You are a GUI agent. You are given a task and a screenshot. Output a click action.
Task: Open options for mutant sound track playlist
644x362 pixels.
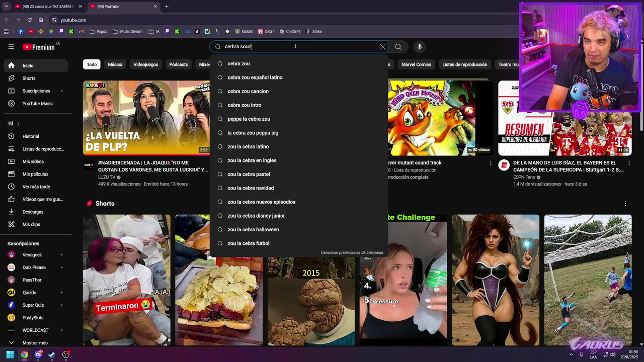tap(491, 163)
